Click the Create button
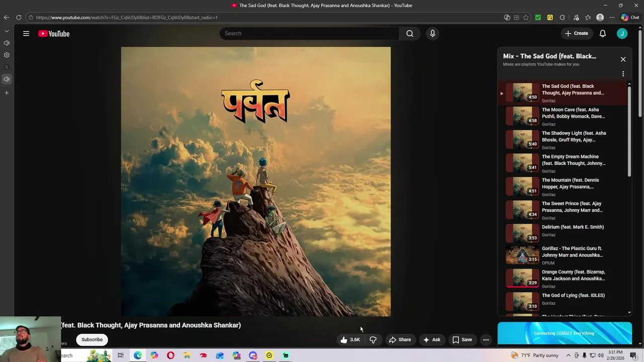 pyautogui.click(x=577, y=33)
